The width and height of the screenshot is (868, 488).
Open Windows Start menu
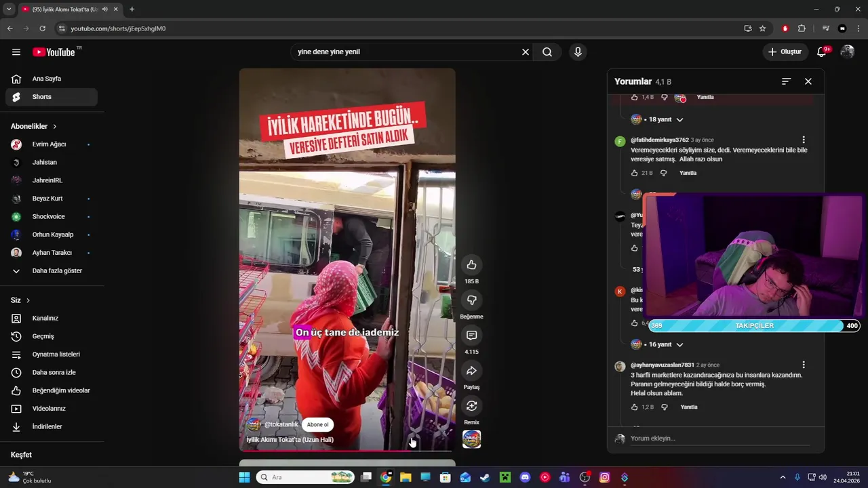tap(244, 477)
